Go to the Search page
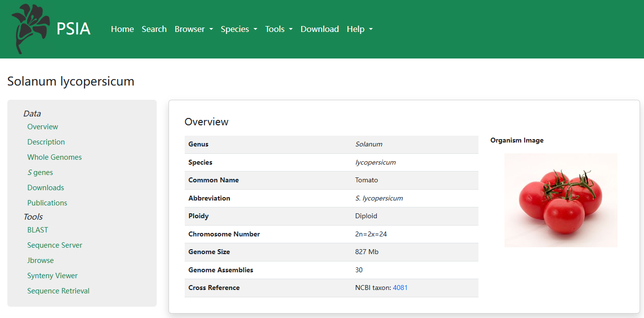Image resolution: width=644 pixels, height=318 pixels. point(154,29)
